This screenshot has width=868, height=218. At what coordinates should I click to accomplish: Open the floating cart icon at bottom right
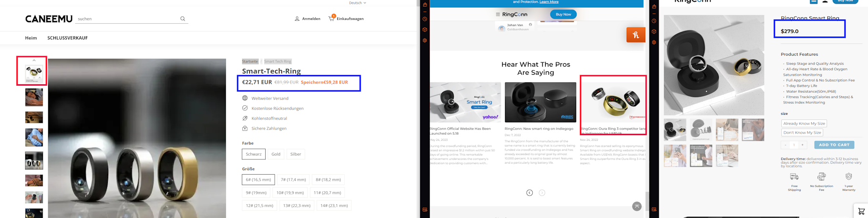click(861, 211)
